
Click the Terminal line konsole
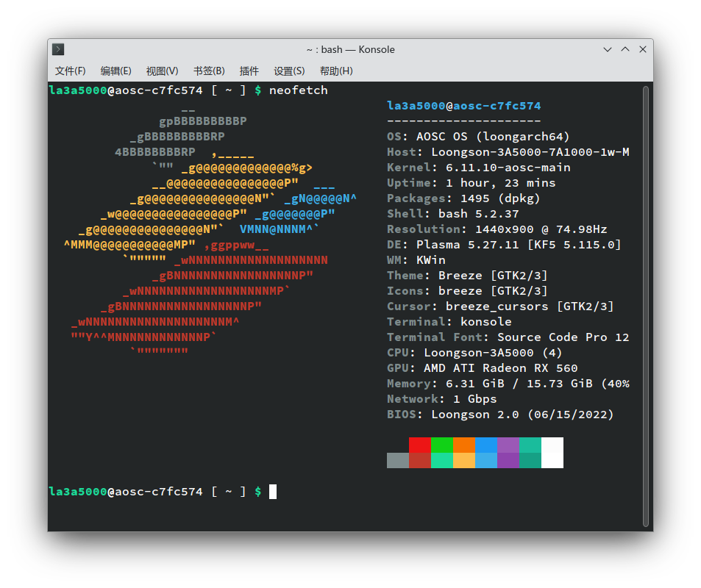(449, 322)
